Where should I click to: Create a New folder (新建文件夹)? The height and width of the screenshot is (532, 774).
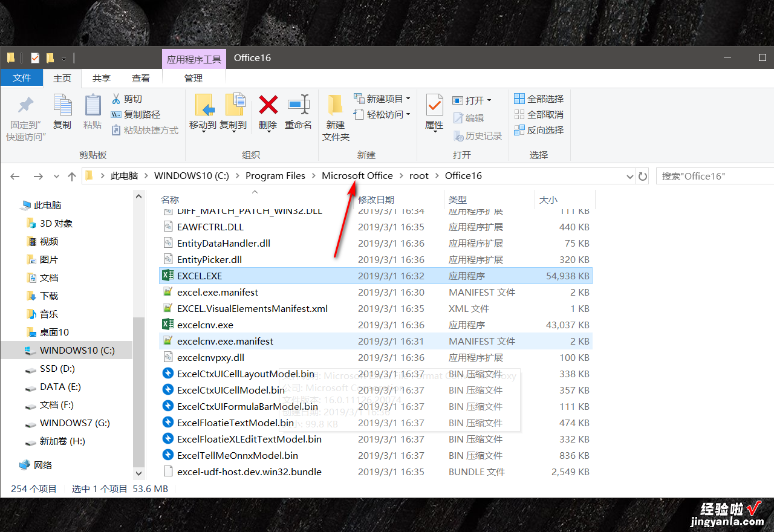(336, 118)
